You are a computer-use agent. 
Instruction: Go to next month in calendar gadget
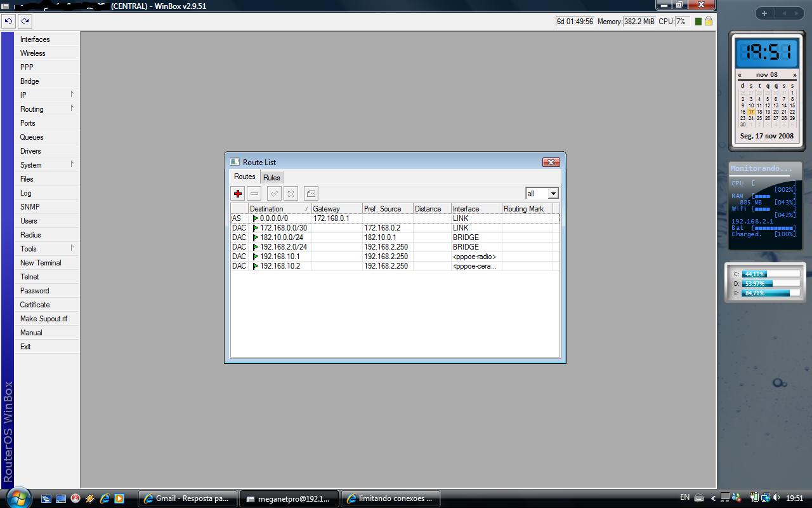(x=794, y=75)
